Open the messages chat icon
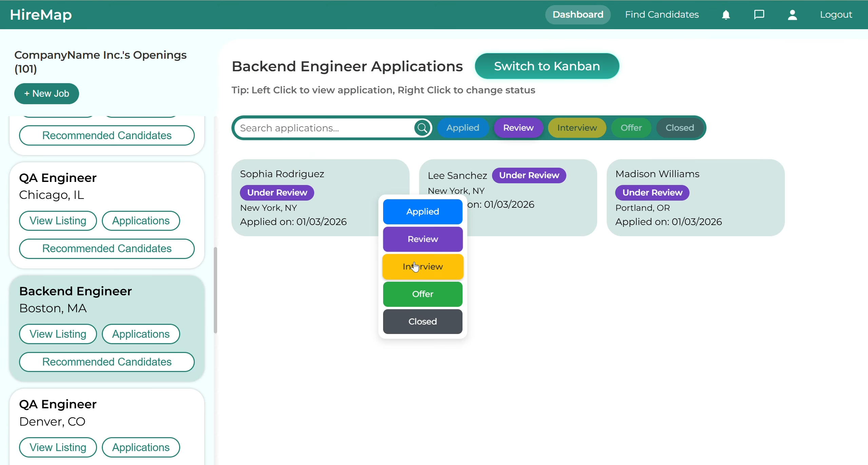 coord(759,15)
